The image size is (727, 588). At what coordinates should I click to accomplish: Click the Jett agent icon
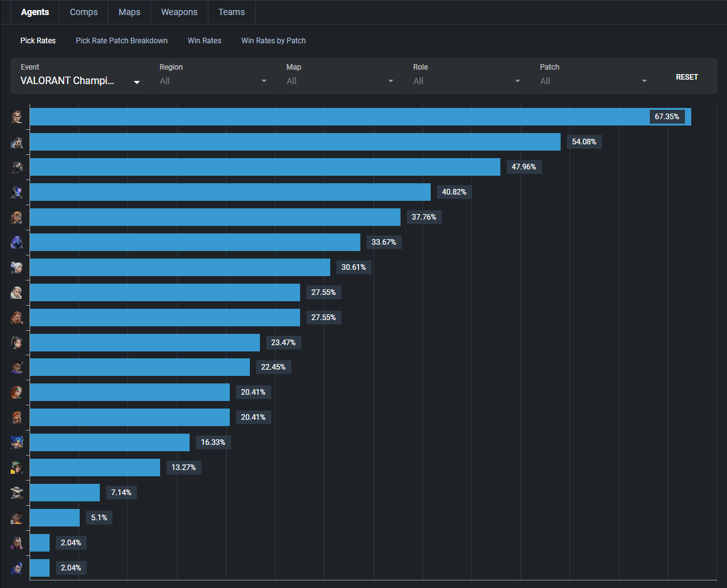pos(17,267)
